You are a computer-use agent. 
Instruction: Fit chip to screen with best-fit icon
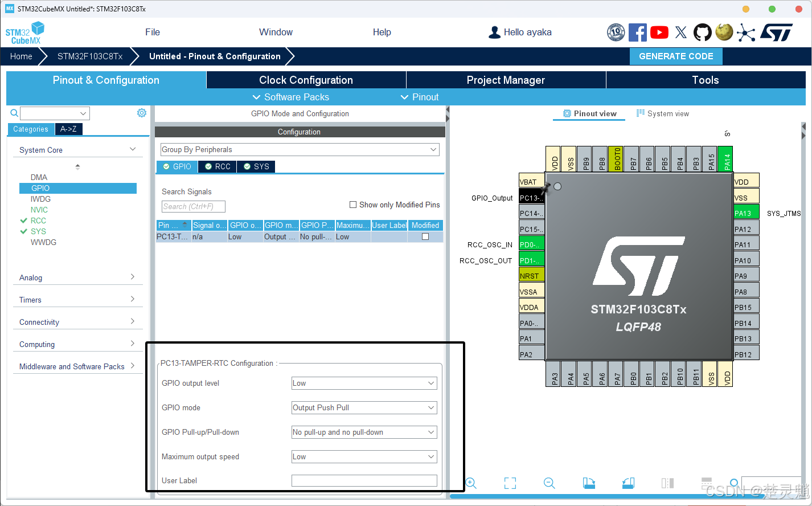pyautogui.click(x=510, y=483)
